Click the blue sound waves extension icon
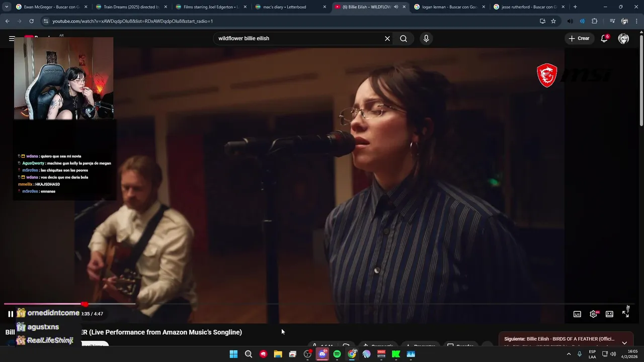Image resolution: width=644 pixels, height=362 pixels. pos(582,21)
